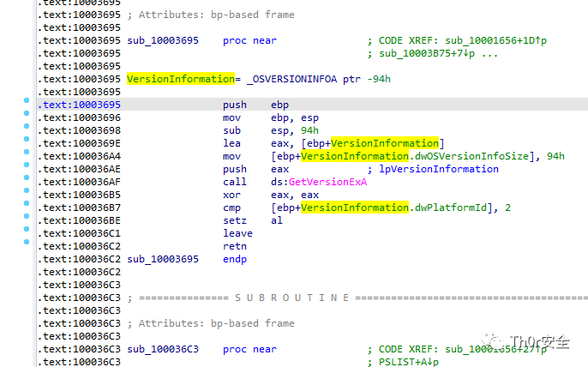Toggle breakpoint dot at leave line
Screen dimensions: 588x367
coord(27,229)
